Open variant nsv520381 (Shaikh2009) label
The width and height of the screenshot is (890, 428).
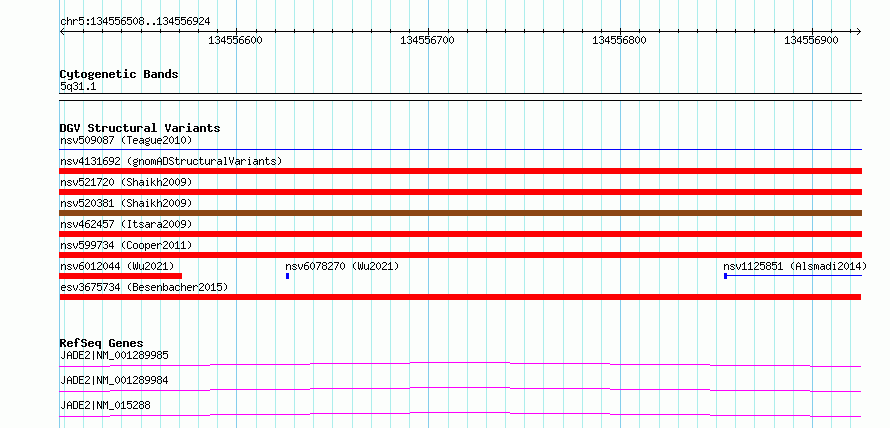126,203
